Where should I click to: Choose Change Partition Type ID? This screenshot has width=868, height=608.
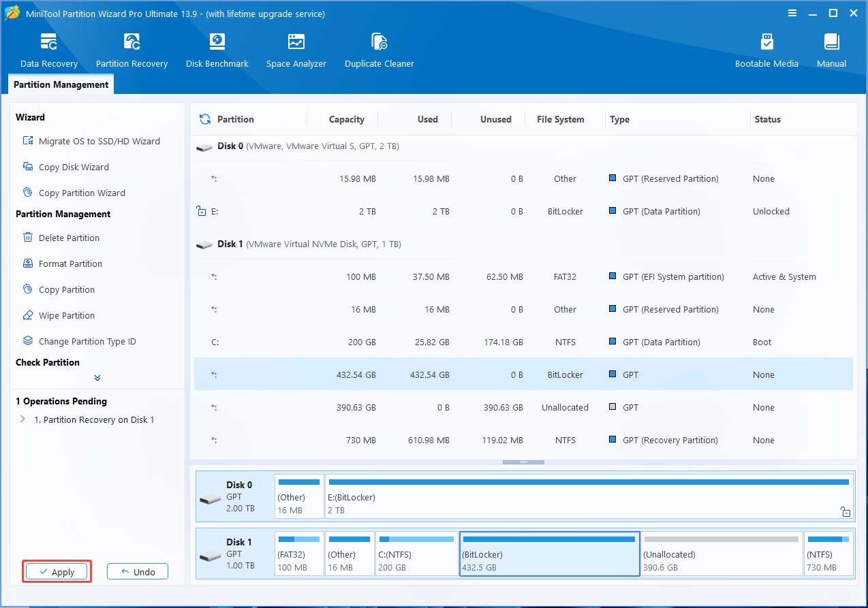80,341
